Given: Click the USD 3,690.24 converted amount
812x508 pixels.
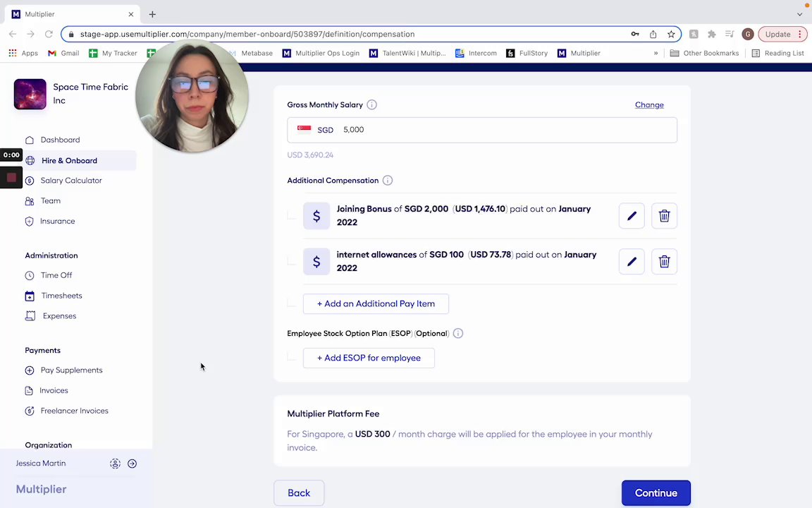Looking at the screenshot, I should click(310, 155).
